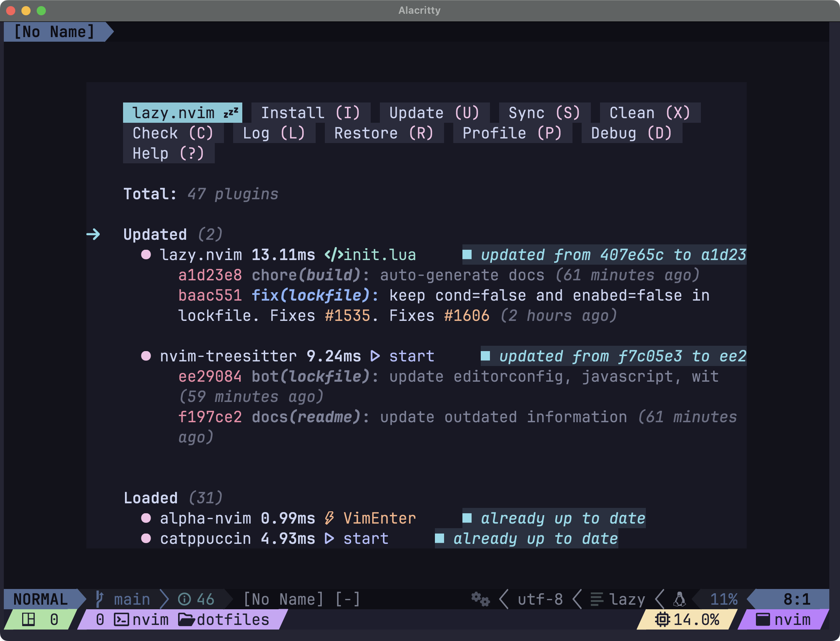Run Sync (S) command
Screen dimensions: 840x641
[545, 113]
